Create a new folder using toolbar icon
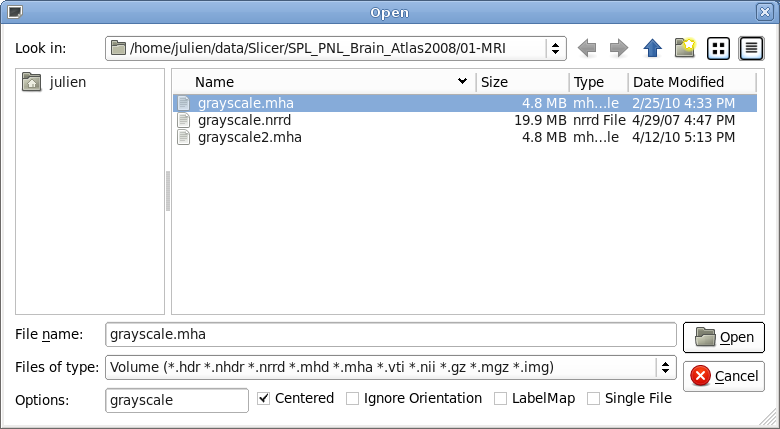 click(685, 48)
